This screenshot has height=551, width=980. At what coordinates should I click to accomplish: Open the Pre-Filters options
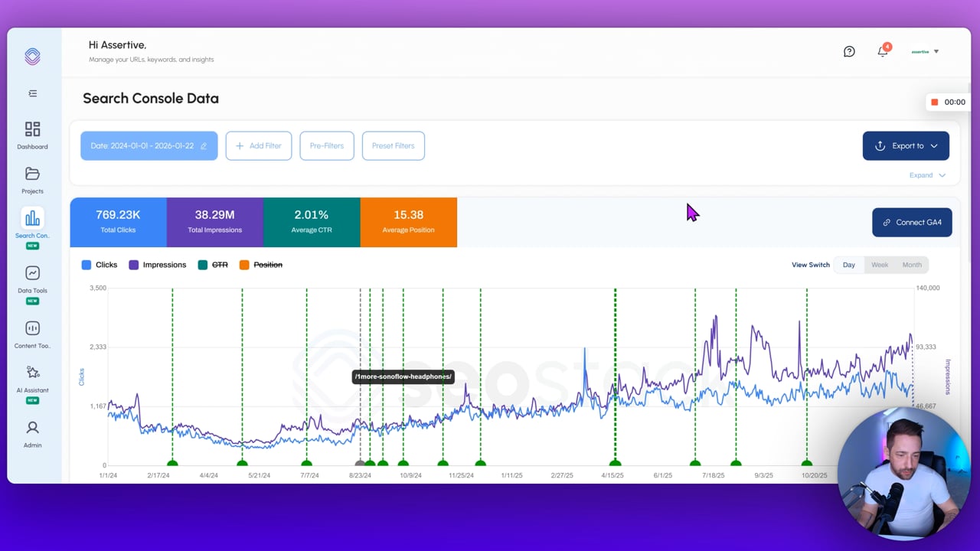click(326, 145)
